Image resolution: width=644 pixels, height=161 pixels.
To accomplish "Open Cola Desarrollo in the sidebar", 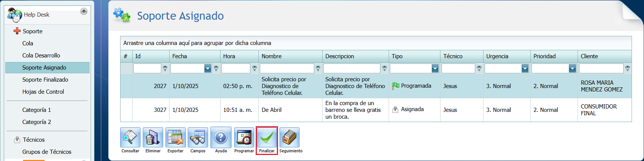I will (41, 56).
